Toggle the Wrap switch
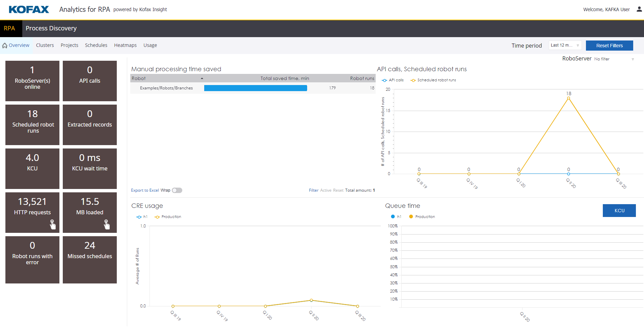This screenshot has height=328, width=644. coord(177,190)
